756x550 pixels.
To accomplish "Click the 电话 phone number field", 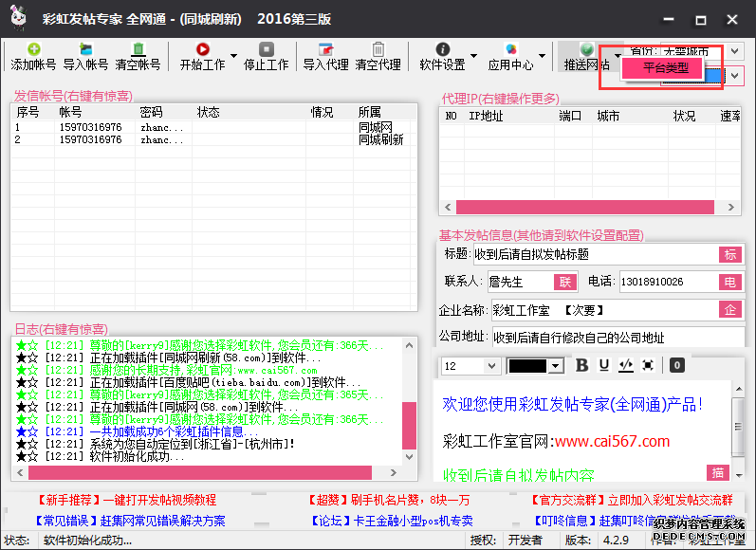I will (669, 282).
